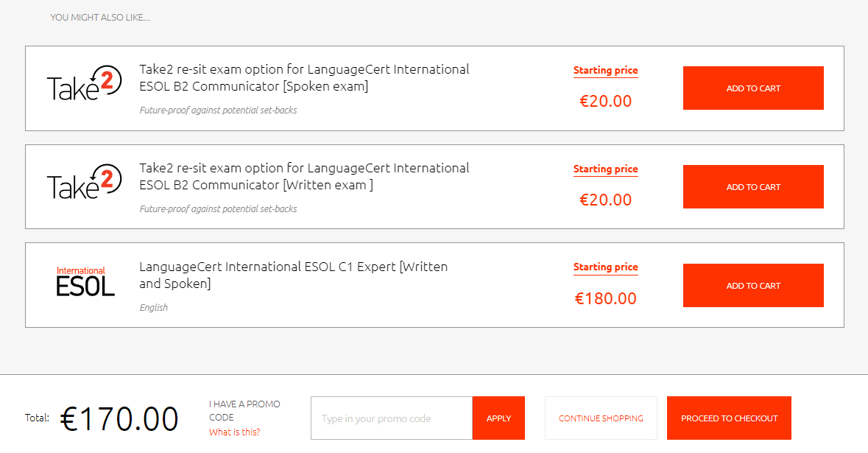Click the €180.00 price of C1 Expert
This screenshot has height=453, width=868.
pos(606,298)
